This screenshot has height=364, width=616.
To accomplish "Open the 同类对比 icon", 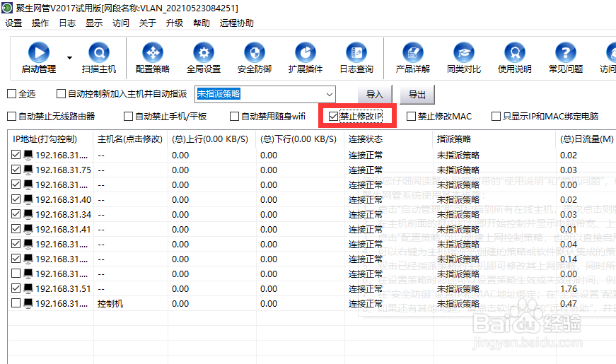I will pos(463,52).
